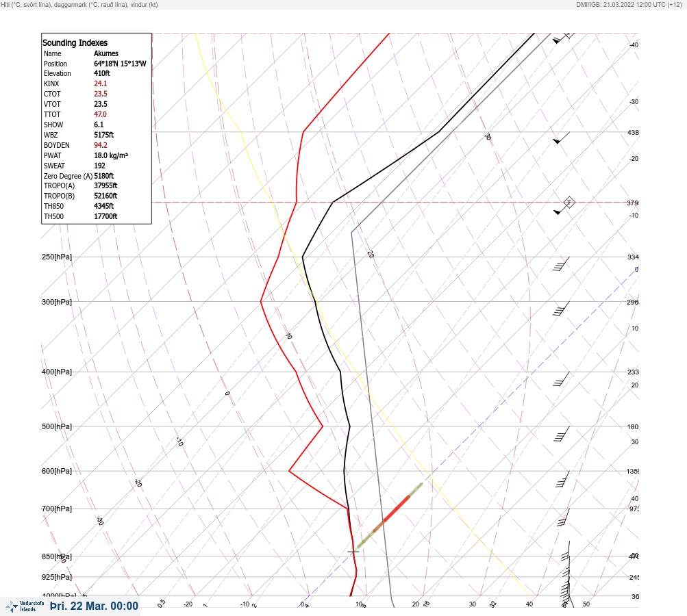Click the 'KINX' index label
687x616 pixels.
pyautogui.click(x=51, y=84)
